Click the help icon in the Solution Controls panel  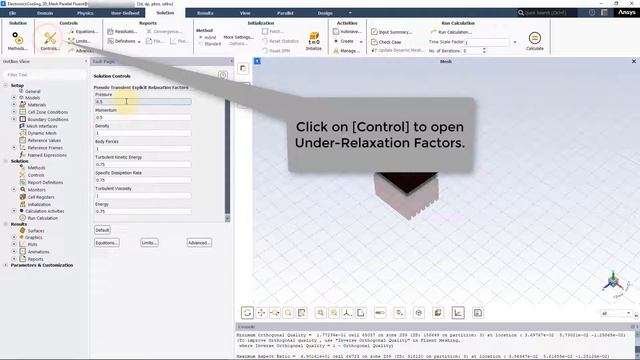pos(222,75)
